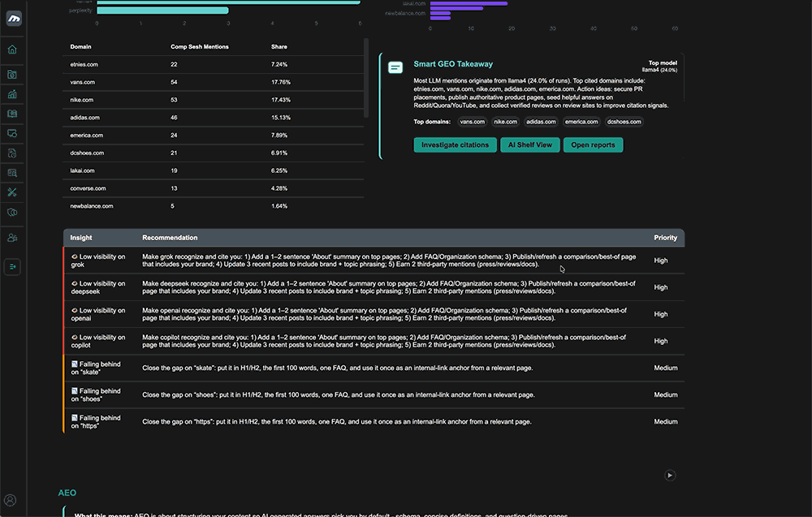Open the AI Shelf View
This screenshot has height=517, width=812.
tap(529, 145)
